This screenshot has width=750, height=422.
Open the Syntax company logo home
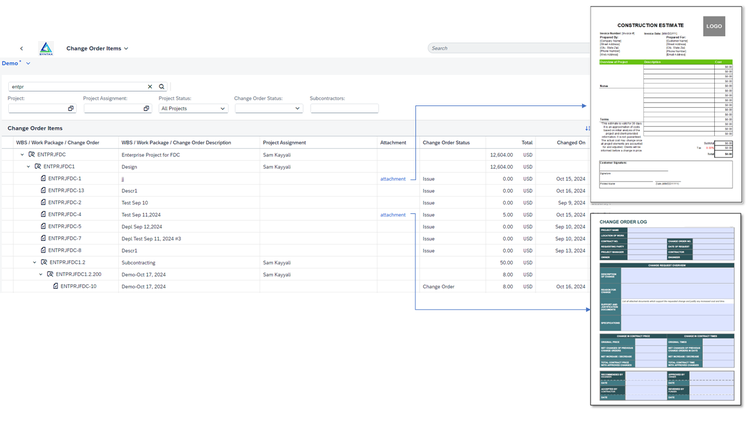[x=46, y=48]
